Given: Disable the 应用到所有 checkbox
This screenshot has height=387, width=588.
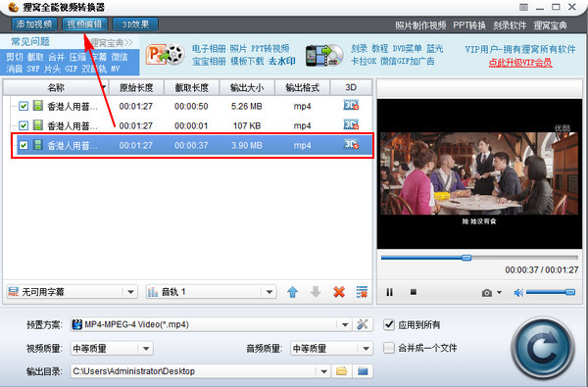Looking at the screenshot, I should click(x=389, y=324).
